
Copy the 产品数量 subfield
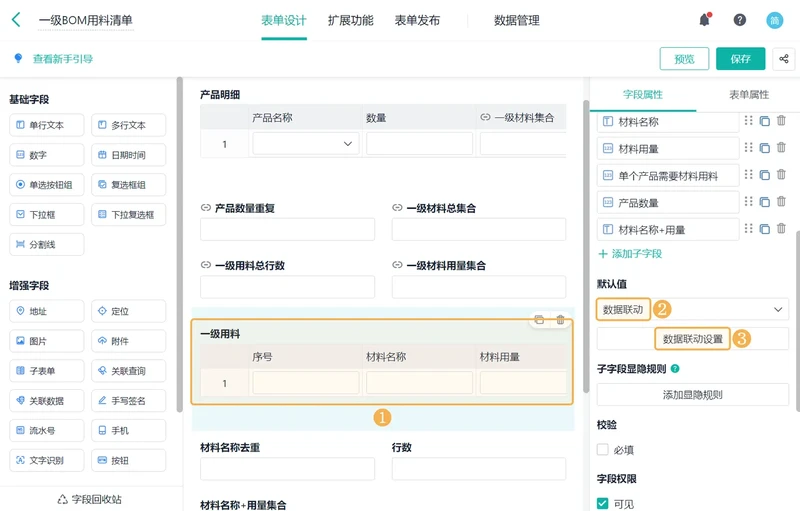[764, 202]
